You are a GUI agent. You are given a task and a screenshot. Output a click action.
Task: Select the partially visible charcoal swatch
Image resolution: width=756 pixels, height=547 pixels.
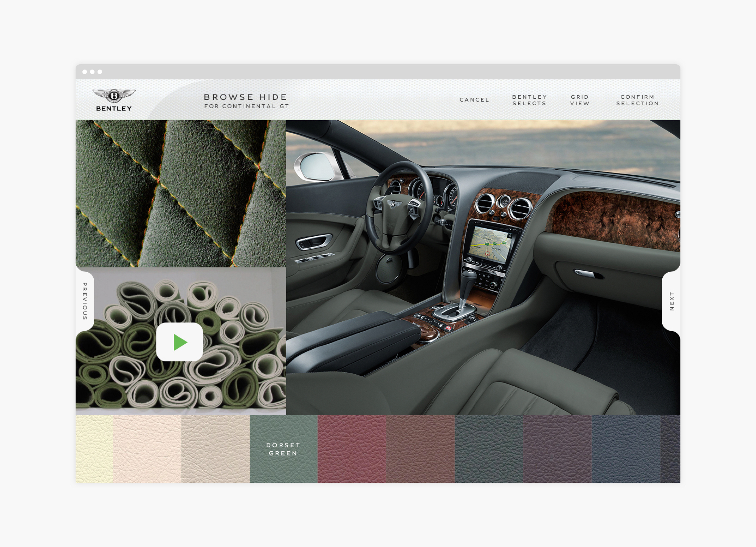pyautogui.click(x=671, y=449)
